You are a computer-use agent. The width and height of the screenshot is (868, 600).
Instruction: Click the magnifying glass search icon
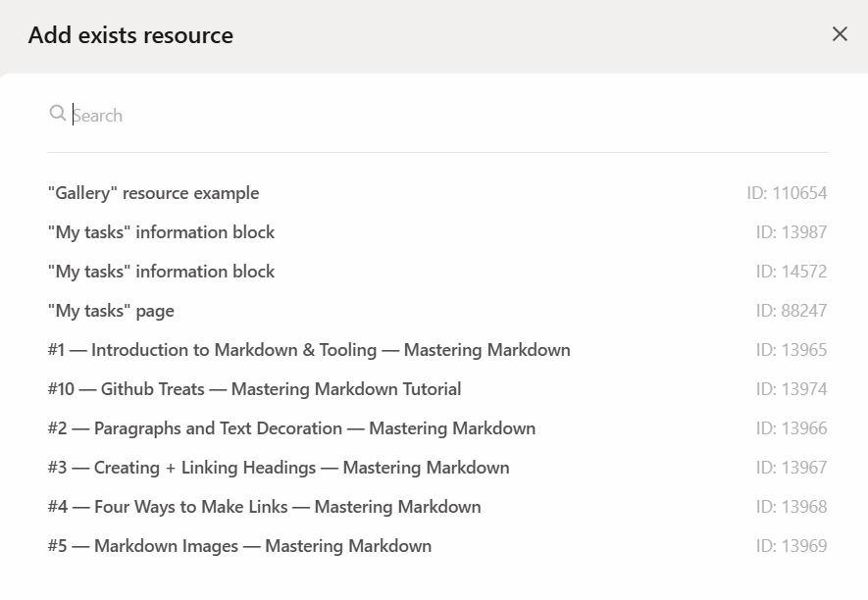click(x=58, y=114)
